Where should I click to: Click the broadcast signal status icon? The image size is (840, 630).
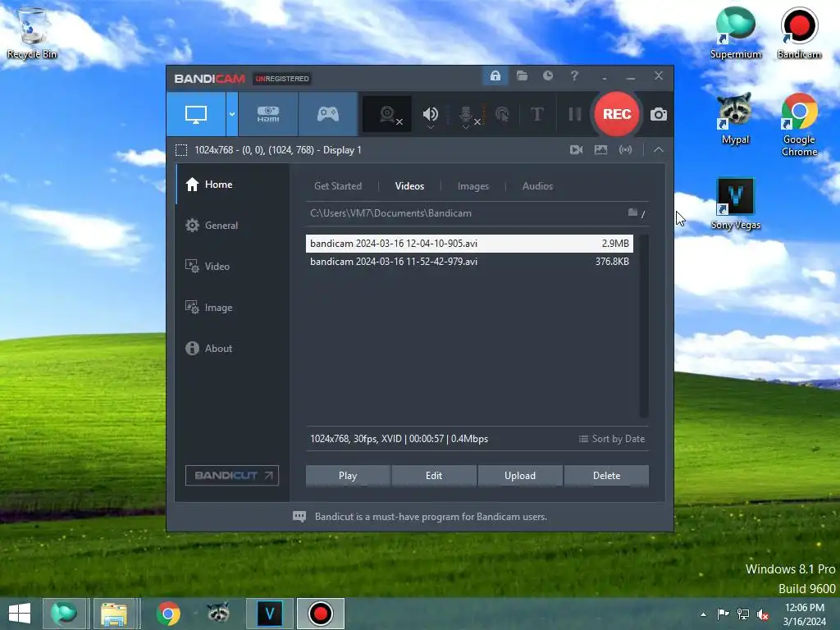[625, 150]
